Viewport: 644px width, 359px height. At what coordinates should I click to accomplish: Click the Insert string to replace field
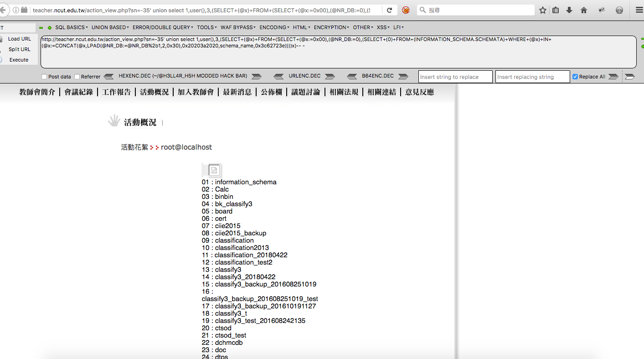455,77
